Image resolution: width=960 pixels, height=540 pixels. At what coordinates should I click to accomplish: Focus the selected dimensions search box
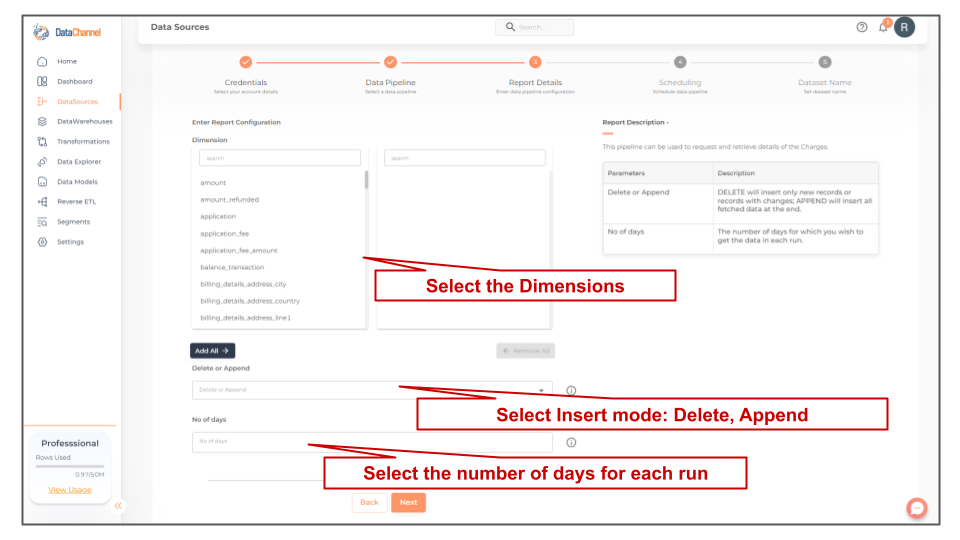465,158
